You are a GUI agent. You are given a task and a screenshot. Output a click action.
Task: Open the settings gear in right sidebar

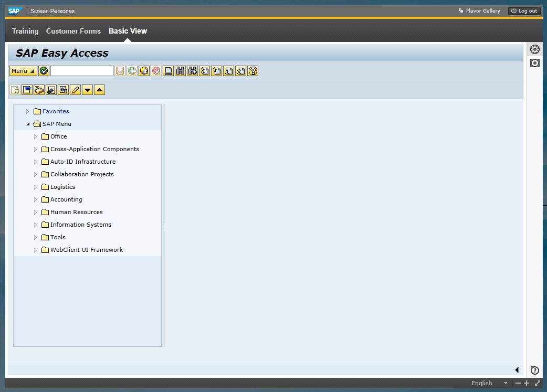(535, 49)
